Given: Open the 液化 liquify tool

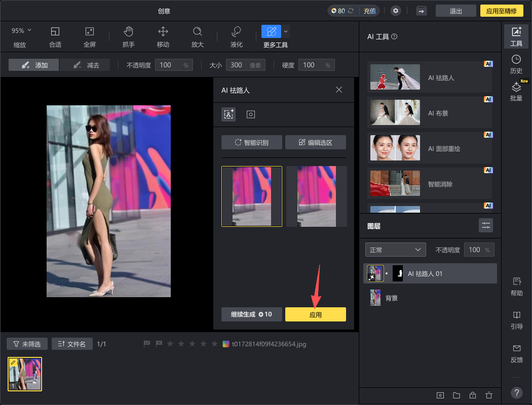Looking at the screenshot, I should click(x=237, y=36).
